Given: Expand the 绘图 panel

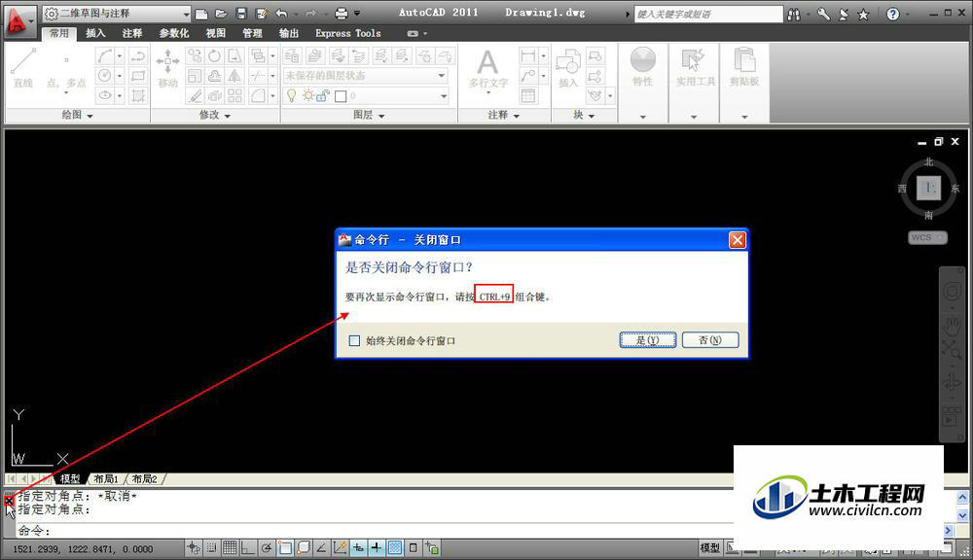Looking at the screenshot, I should 78,115.
